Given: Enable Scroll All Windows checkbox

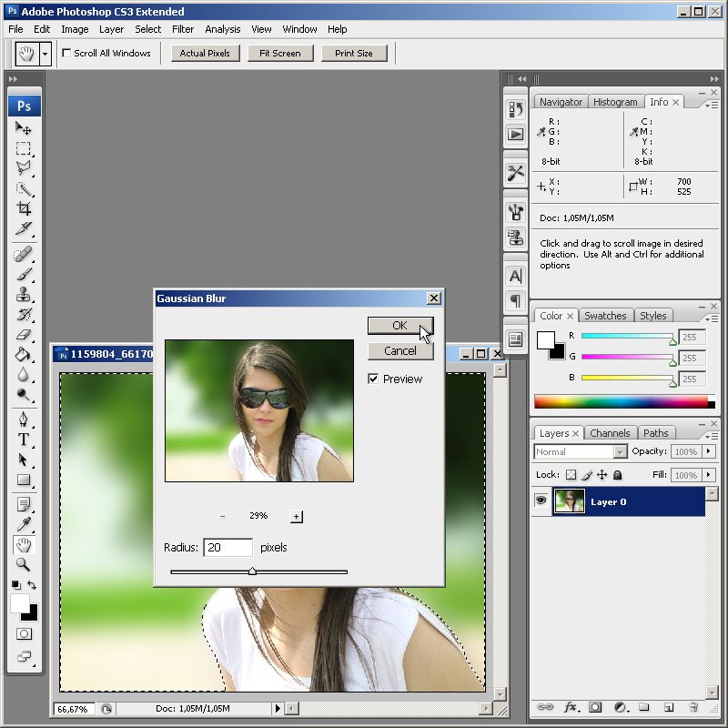Looking at the screenshot, I should pyautogui.click(x=66, y=53).
